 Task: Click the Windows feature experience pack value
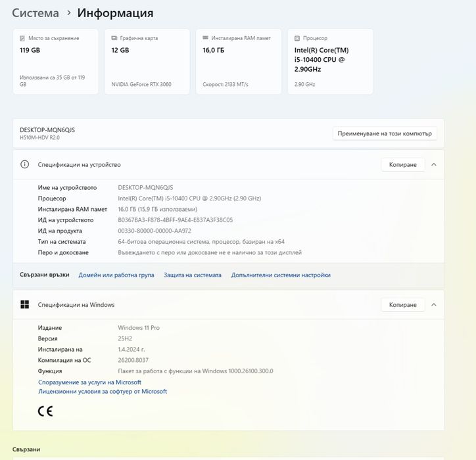[x=195, y=371]
